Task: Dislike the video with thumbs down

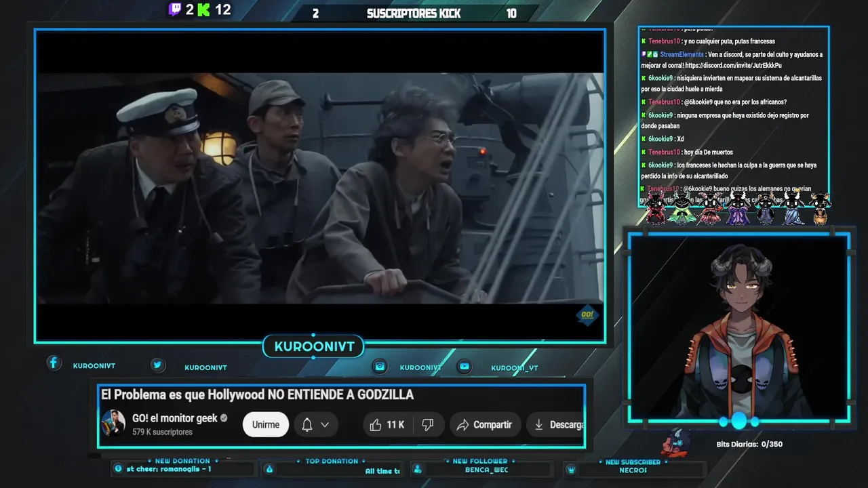Action: pyautogui.click(x=427, y=425)
